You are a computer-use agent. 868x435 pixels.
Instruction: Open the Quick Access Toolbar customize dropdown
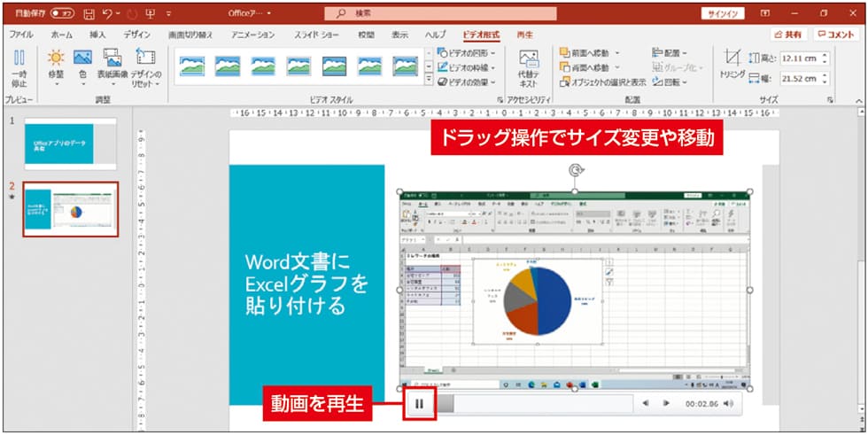point(169,13)
